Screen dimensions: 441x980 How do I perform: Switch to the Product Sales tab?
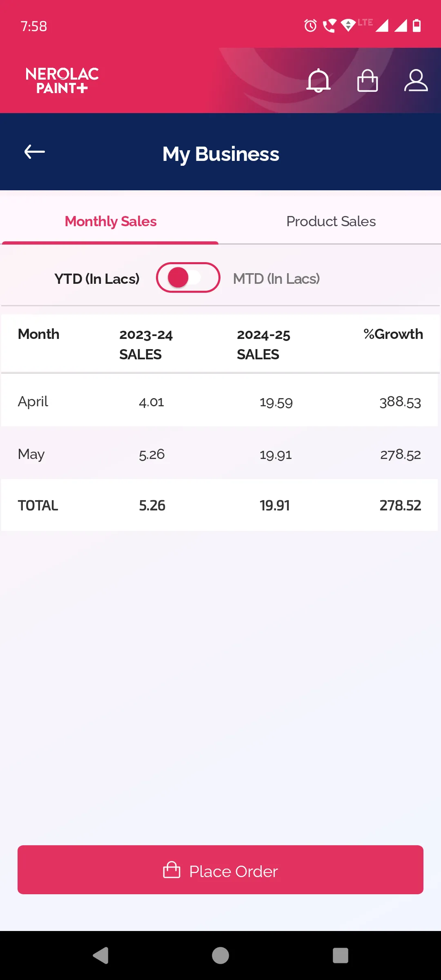(331, 221)
